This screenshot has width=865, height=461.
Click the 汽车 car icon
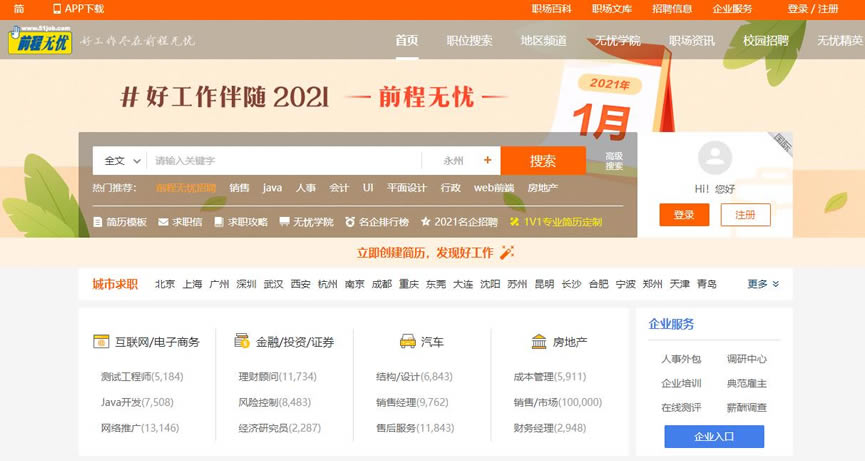pyautogui.click(x=408, y=341)
